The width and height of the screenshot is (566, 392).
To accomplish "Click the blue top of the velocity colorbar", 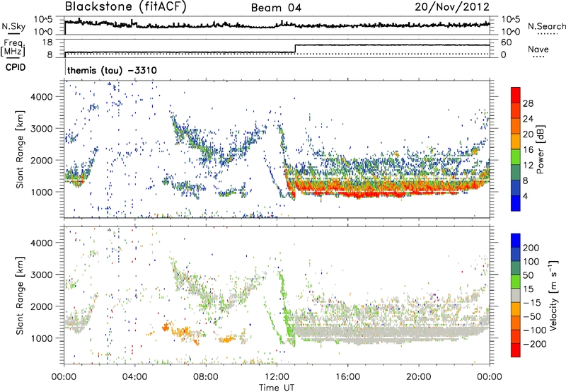I will point(516,241).
